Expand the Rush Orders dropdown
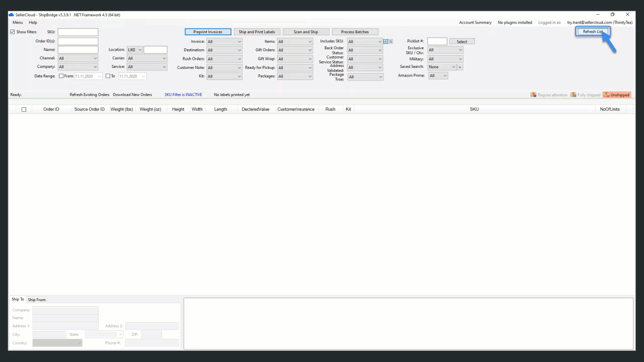The image size is (644, 362). coord(224,59)
